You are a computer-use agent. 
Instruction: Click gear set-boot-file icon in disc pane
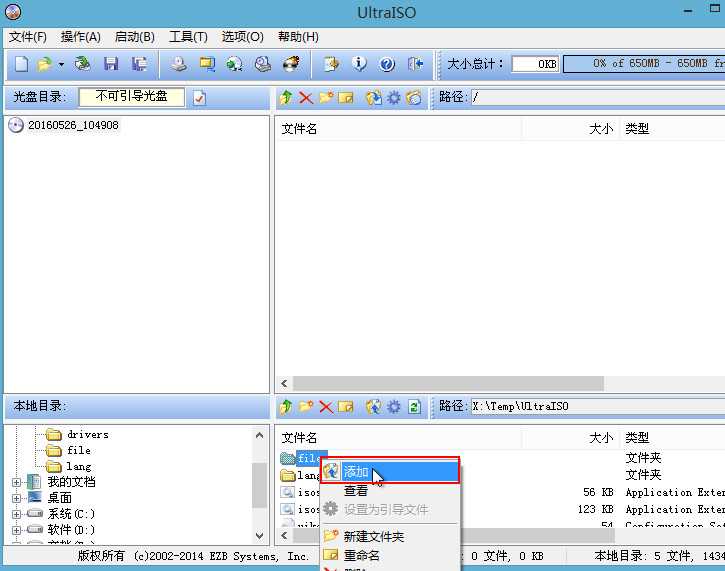(393, 98)
